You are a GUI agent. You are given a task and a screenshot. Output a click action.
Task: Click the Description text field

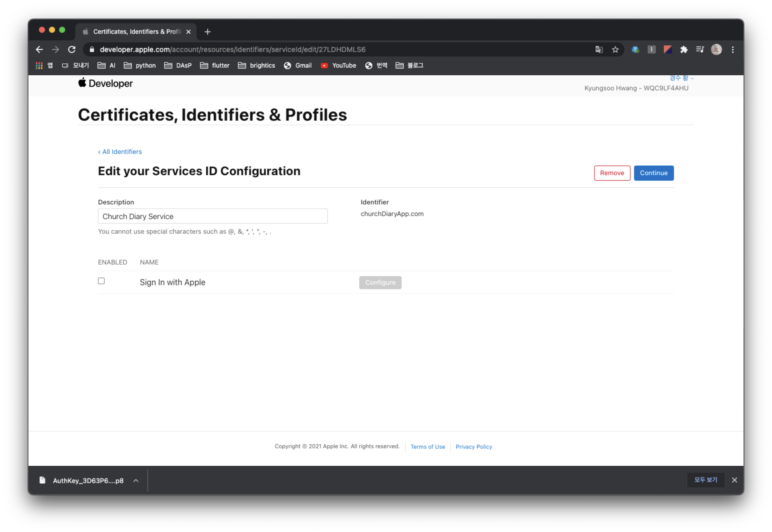click(212, 216)
